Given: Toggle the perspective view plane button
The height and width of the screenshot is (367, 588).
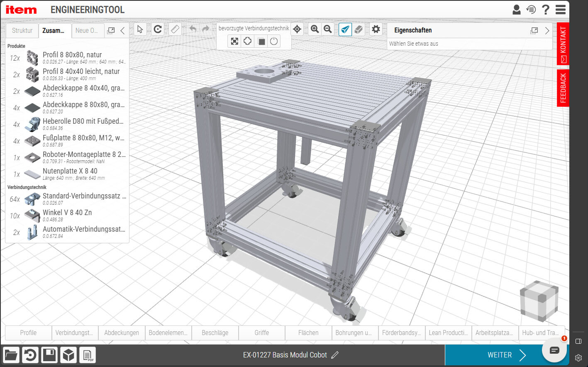Looking at the screenshot, I should coord(345,29).
